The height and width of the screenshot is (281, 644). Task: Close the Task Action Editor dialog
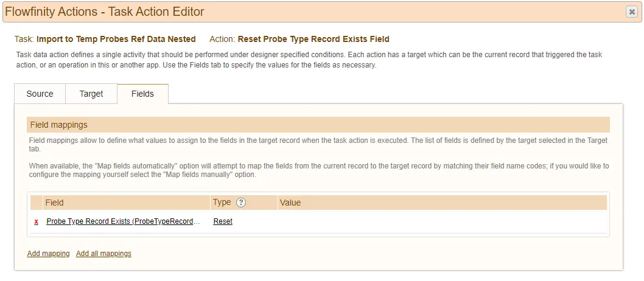[x=632, y=12]
